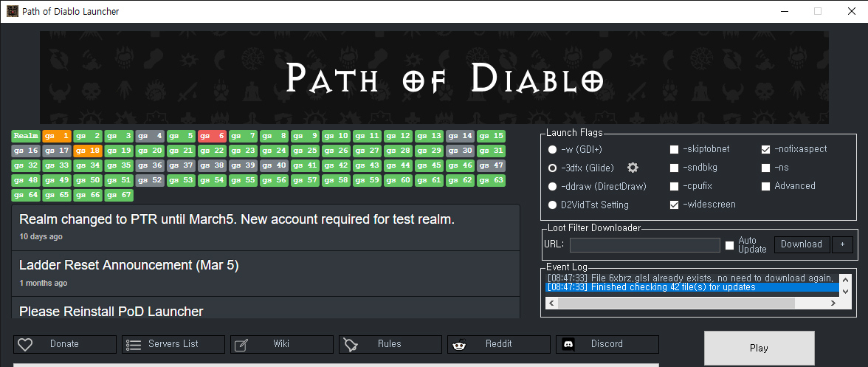The image size is (868, 367).
Task: Click the gs 67 server tile
Action: (x=119, y=196)
